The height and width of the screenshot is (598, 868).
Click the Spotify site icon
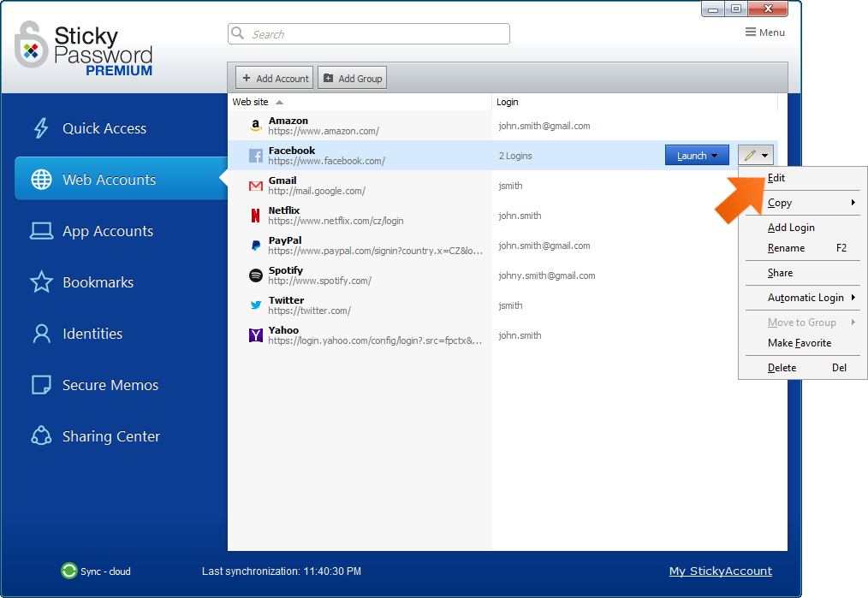pyautogui.click(x=255, y=275)
